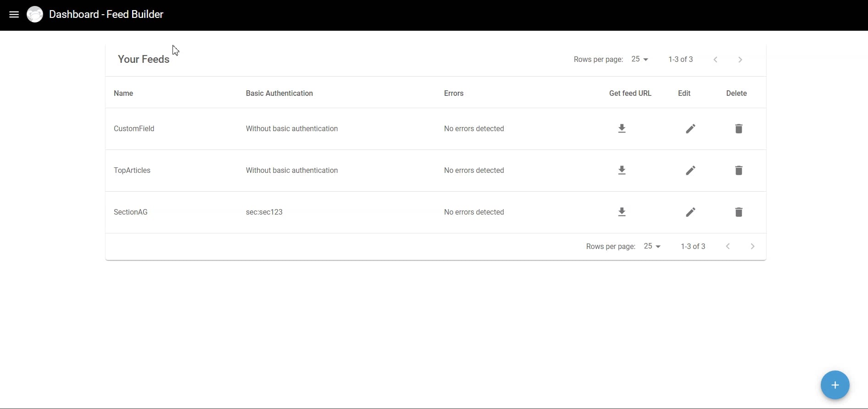Click the Feed Builder logo avatar
This screenshot has width=868, height=409.
pyautogui.click(x=35, y=14)
